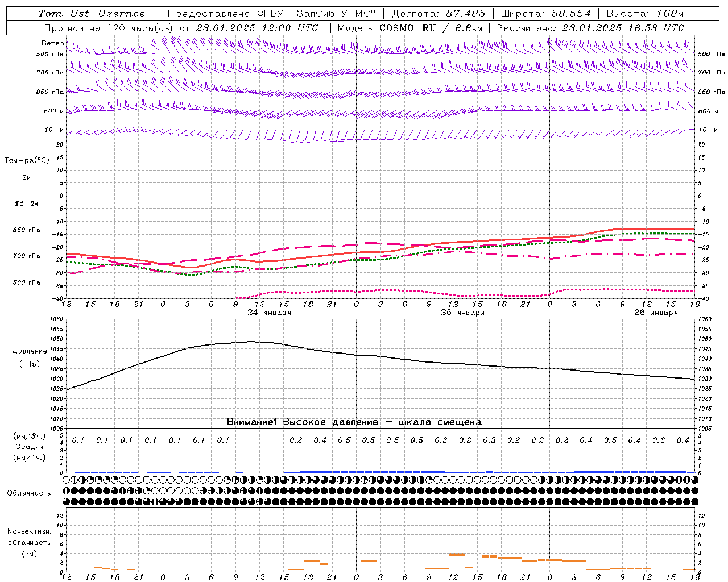Click the 24 января date label

pyautogui.click(x=270, y=313)
